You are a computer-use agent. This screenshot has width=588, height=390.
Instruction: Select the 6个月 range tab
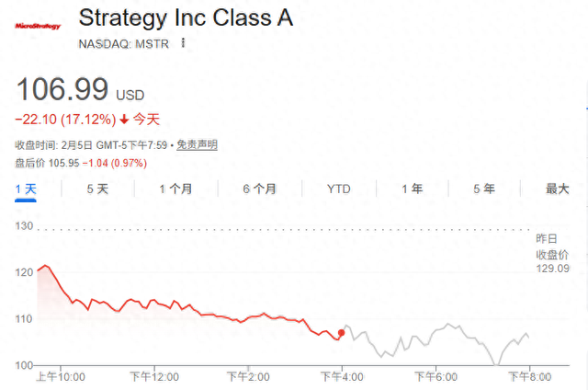260,189
